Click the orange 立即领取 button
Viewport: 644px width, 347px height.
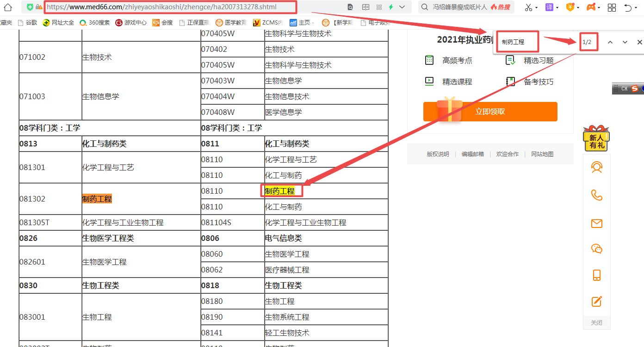(490, 112)
